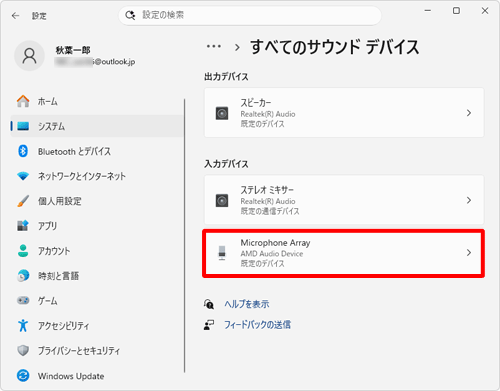Open ホーム in the sidebar
The image size is (500, 391).
tap(97, 101)
